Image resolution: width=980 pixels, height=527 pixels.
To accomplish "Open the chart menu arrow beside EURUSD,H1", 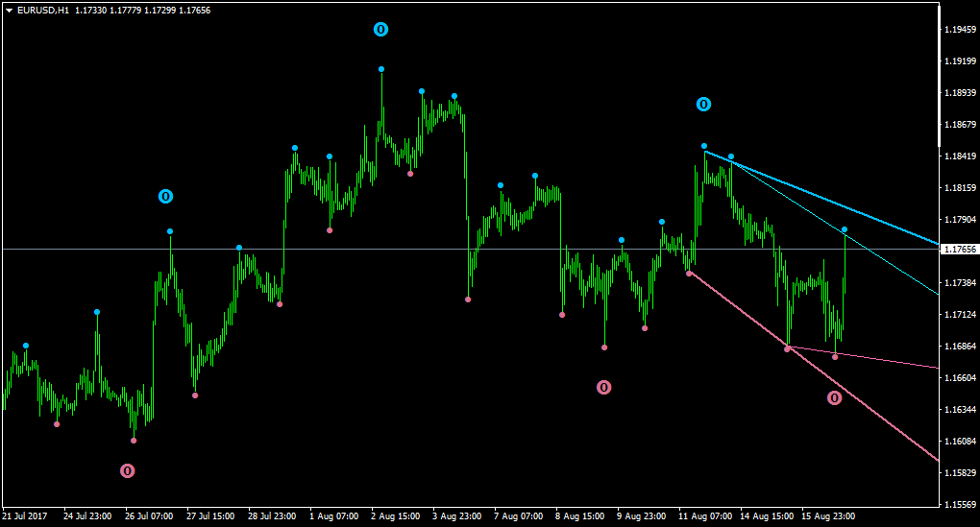I will pos(10,11).
